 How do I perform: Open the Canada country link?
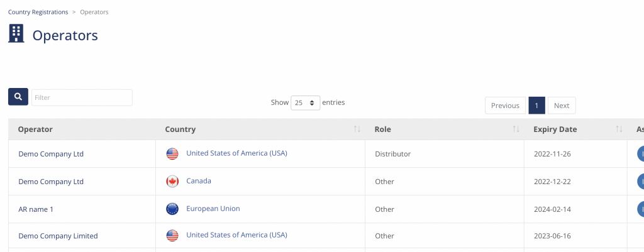pos(199,180)
